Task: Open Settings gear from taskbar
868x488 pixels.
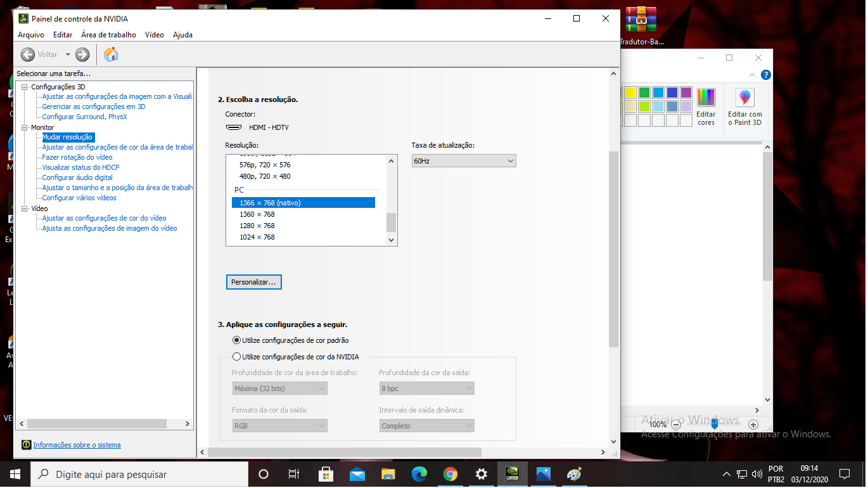Action: point(481,474)
